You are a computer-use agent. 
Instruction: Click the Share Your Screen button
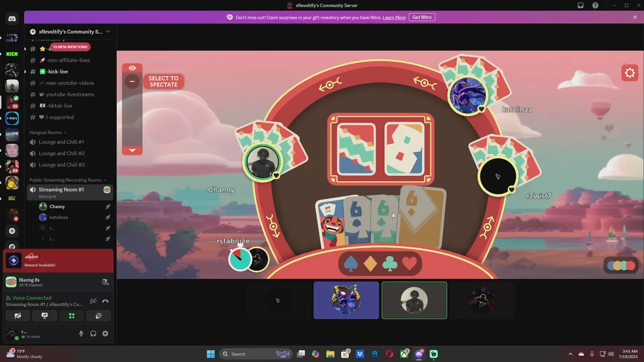point(44,316)
